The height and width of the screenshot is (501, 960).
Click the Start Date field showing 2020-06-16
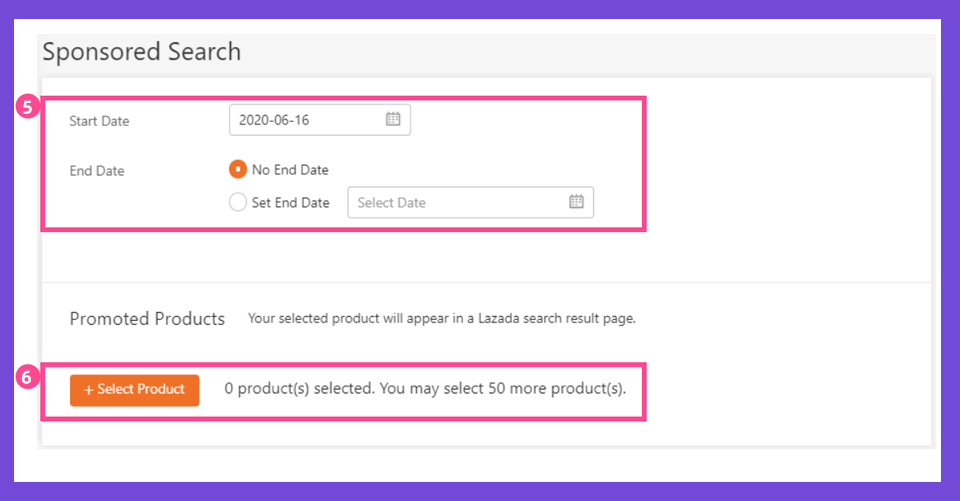pos(320,119)
